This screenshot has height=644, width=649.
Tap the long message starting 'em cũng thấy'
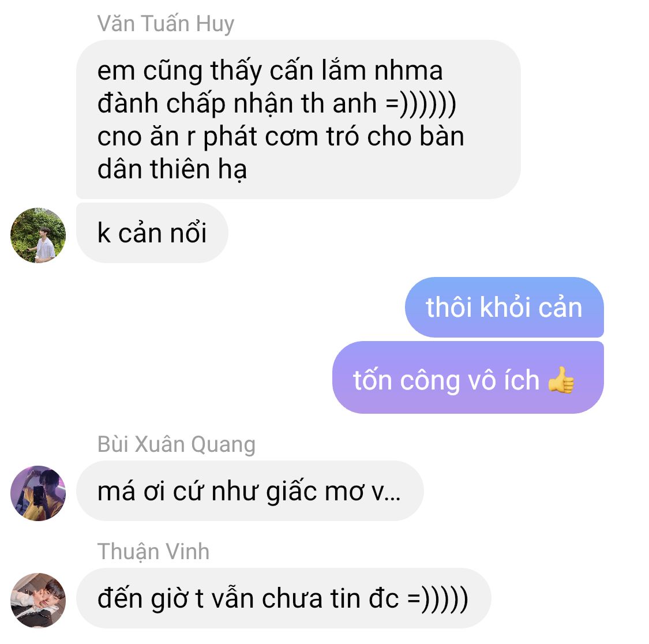tap(298, 119)
